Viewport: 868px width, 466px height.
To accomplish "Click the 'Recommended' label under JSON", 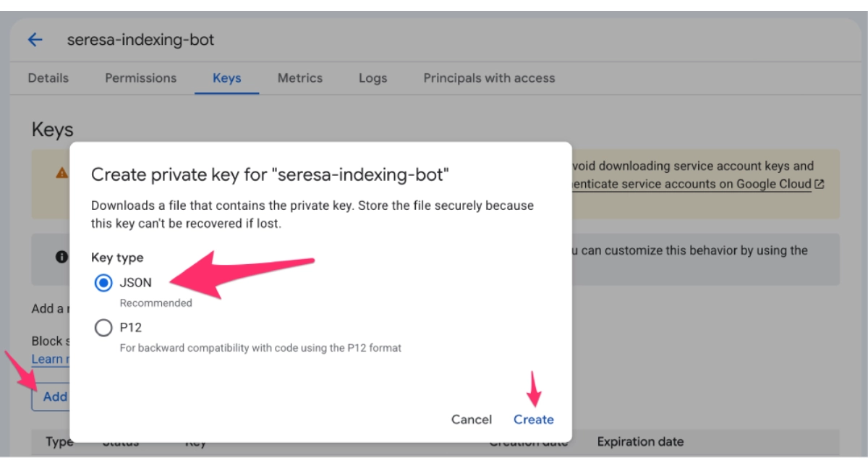I will 156,303.
